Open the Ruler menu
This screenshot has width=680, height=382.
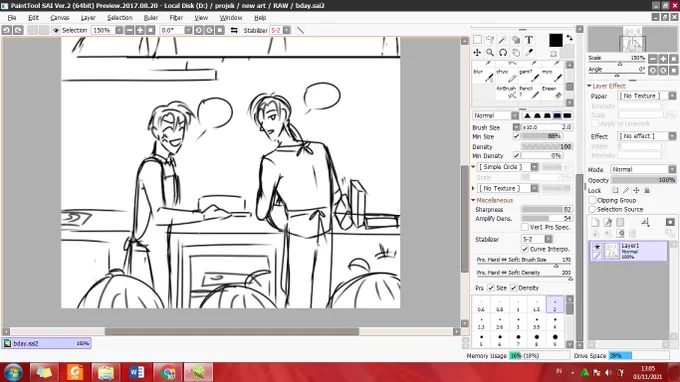(150, 18)
